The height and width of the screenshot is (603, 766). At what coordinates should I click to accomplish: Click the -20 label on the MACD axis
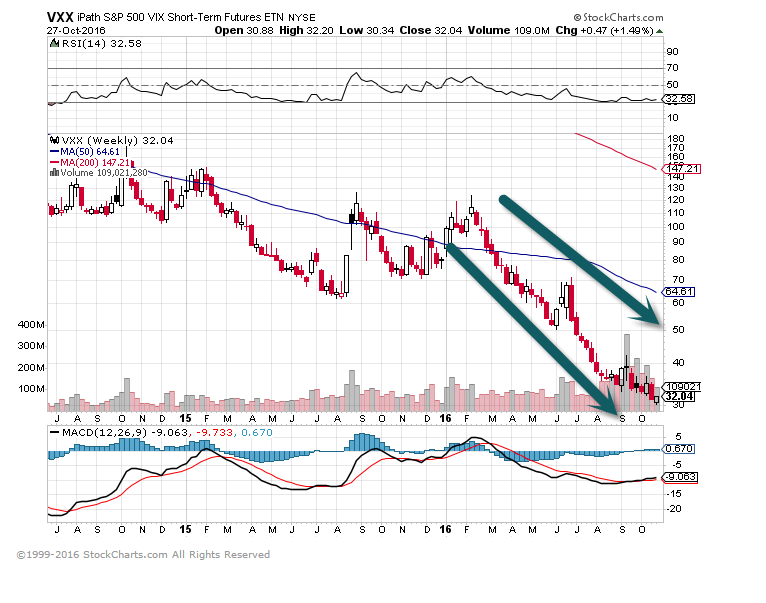click(674, 509)
